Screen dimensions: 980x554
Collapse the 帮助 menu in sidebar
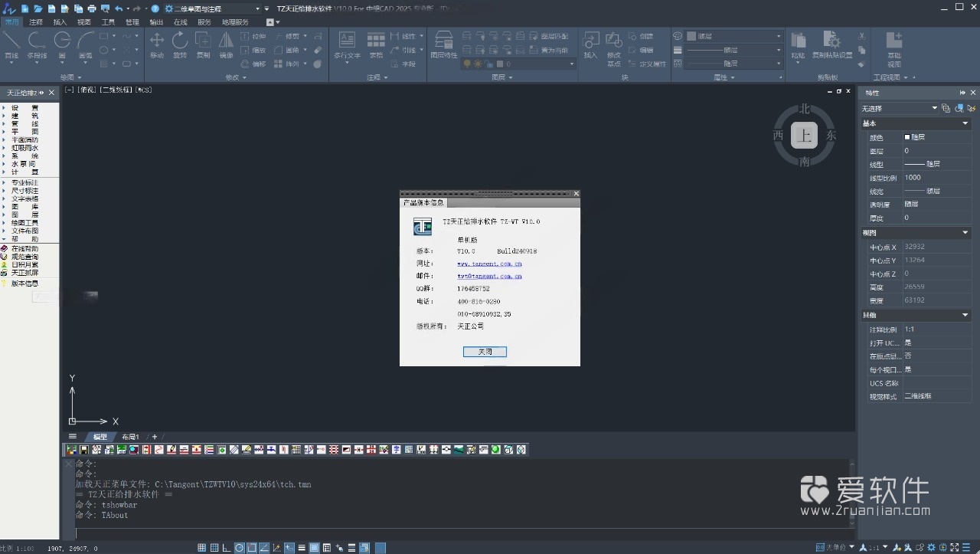pos(24,238)
